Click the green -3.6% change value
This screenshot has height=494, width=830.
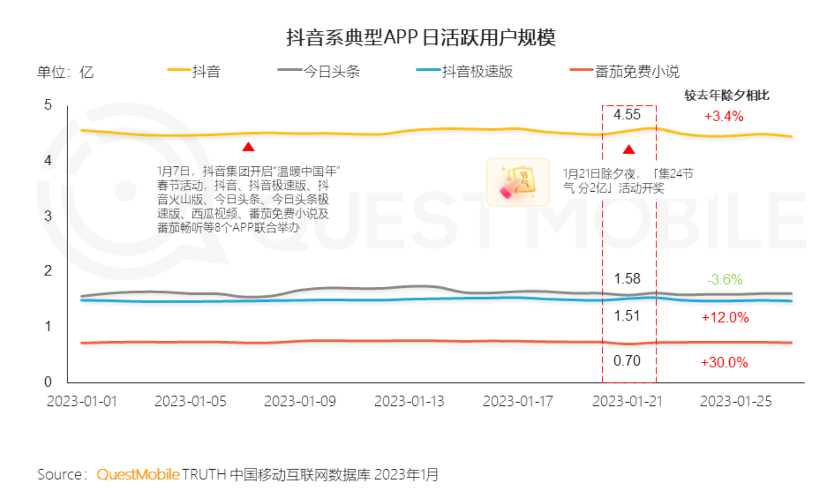[x=725, y=279]
